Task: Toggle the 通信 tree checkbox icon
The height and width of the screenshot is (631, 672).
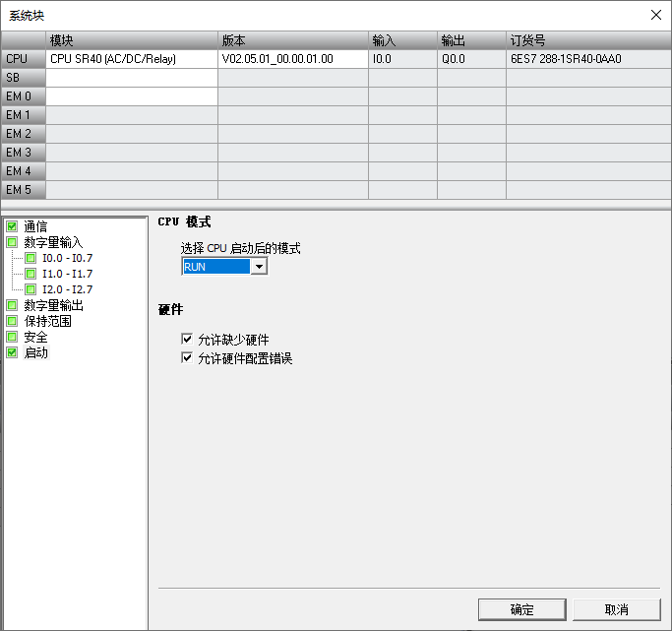Action: pos(12,226)
